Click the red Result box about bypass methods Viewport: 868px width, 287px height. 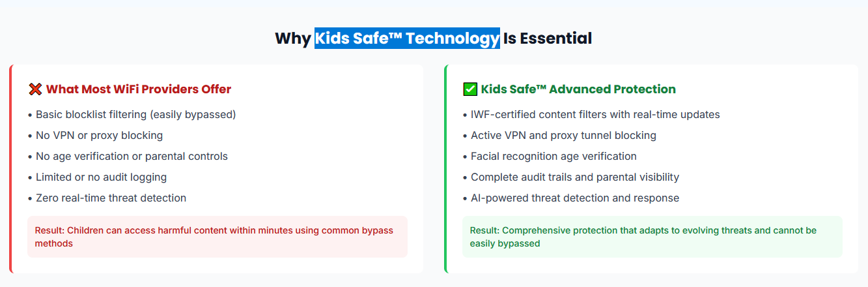click(217, 237)
